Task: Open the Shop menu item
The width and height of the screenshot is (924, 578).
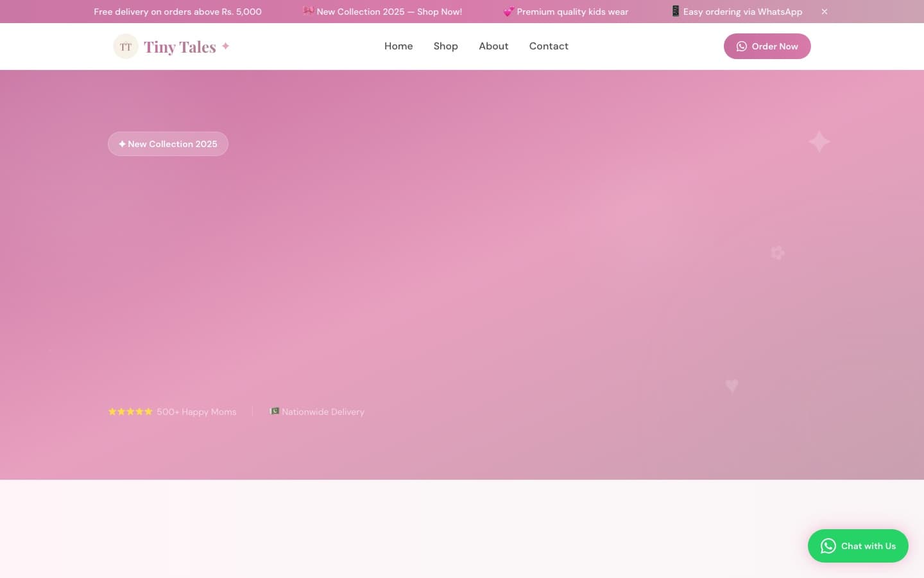Action: (445, 46)
